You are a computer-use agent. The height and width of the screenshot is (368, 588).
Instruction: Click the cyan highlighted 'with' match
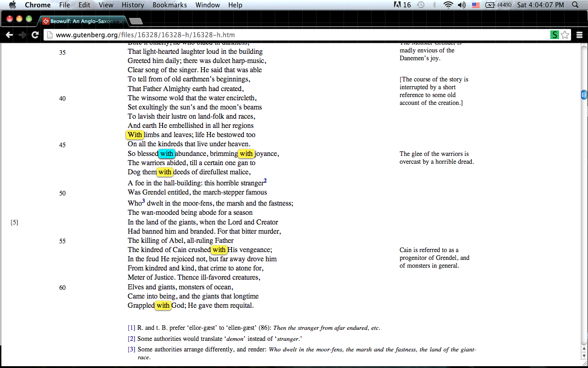coord(167,154)
